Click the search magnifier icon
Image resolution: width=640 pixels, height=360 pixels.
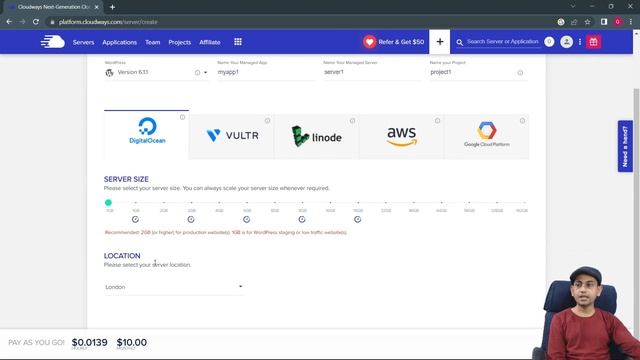(x=460, y=42)
